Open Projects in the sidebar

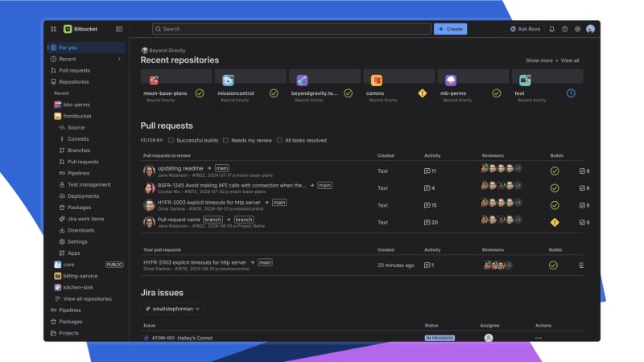pyautogui.click(x=68, y=333)
